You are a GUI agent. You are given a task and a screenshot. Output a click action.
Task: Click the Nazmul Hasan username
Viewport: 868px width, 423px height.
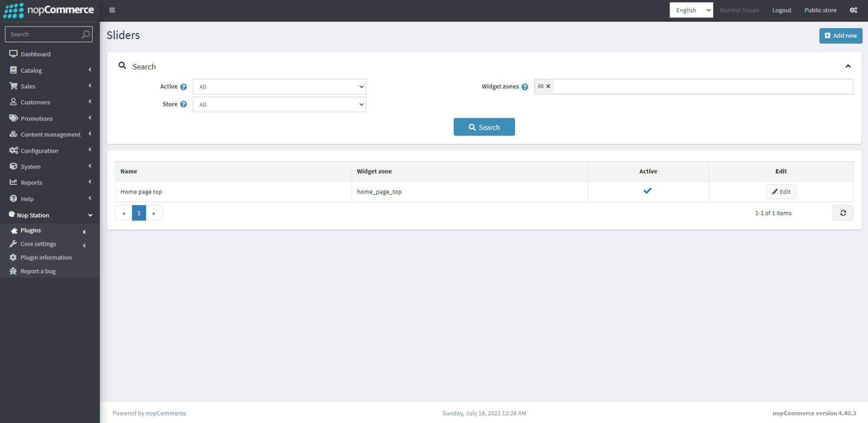tap(739, 10)
